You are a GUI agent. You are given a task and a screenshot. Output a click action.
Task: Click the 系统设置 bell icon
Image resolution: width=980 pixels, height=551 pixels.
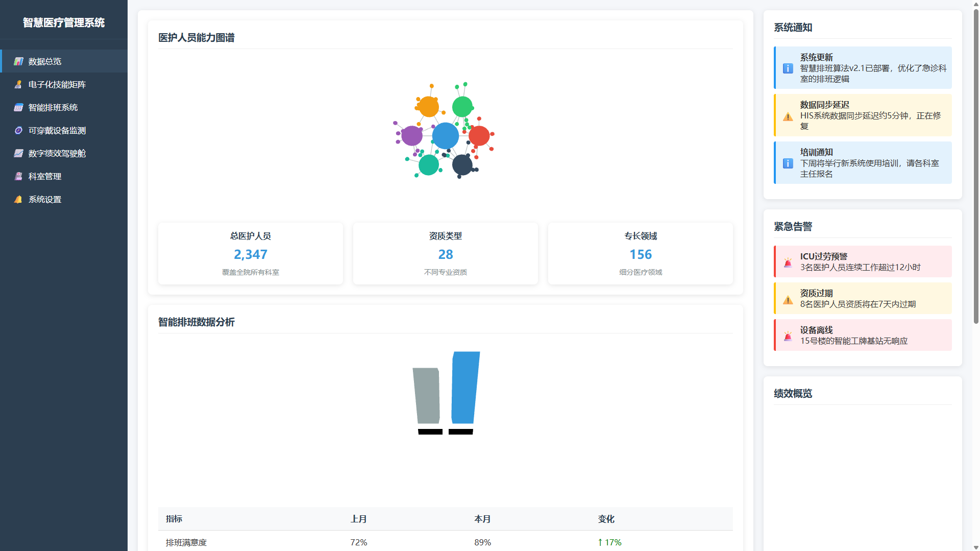(18, 199)
